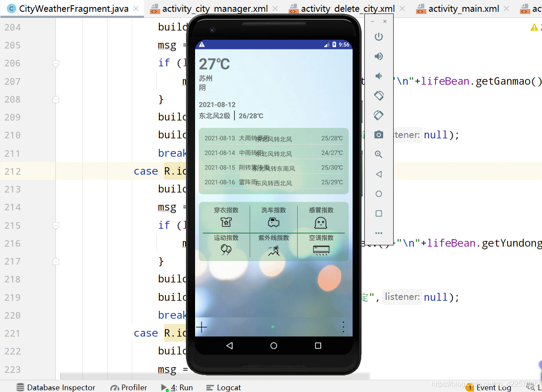Collapse the code fold at line 215
The height and width of the screenshot is (392, 542).
55,225
